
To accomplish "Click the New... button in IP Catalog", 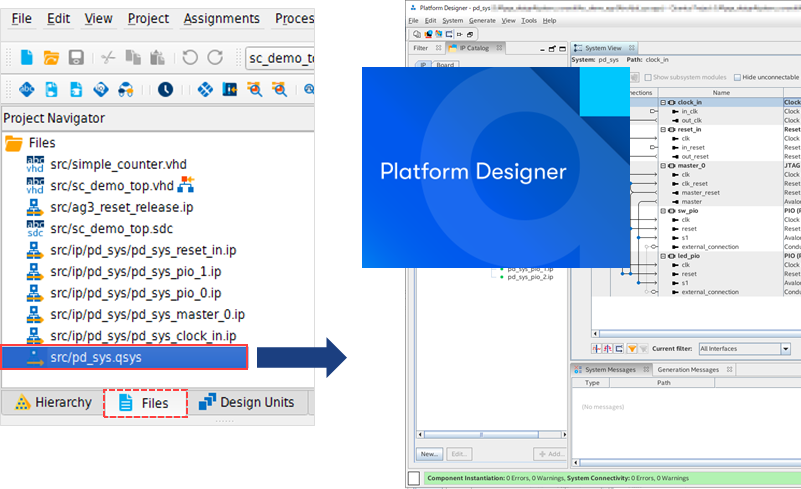I will click(429, 453).
